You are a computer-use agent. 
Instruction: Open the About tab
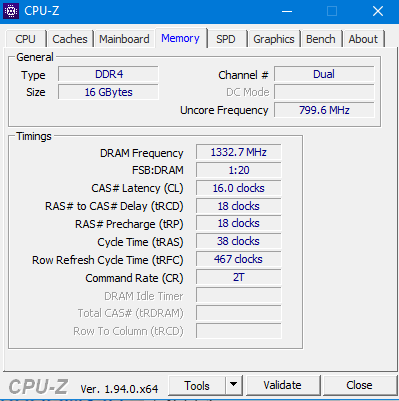[x=363, y=39]
